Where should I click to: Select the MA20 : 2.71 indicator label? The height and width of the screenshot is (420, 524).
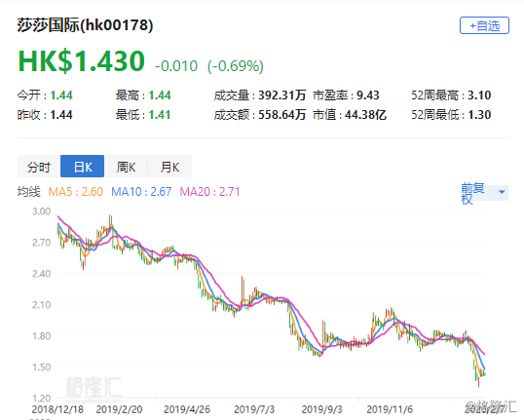coord(209,192)
